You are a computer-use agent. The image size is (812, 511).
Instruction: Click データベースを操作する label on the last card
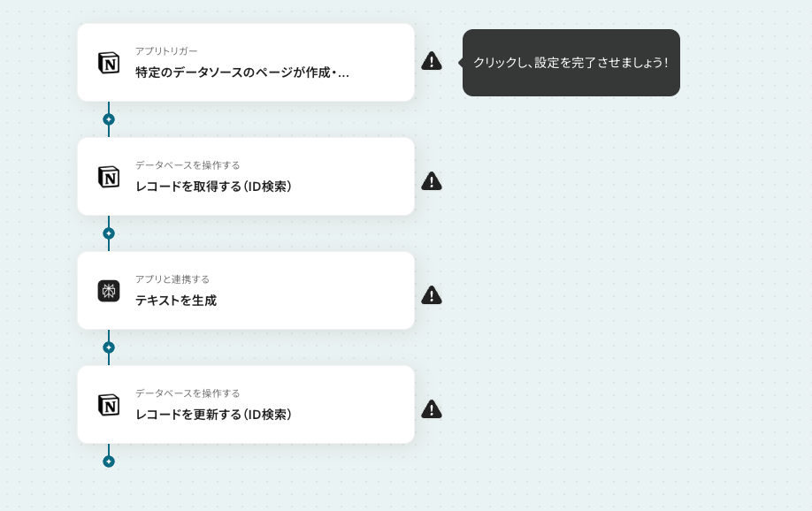188,393
